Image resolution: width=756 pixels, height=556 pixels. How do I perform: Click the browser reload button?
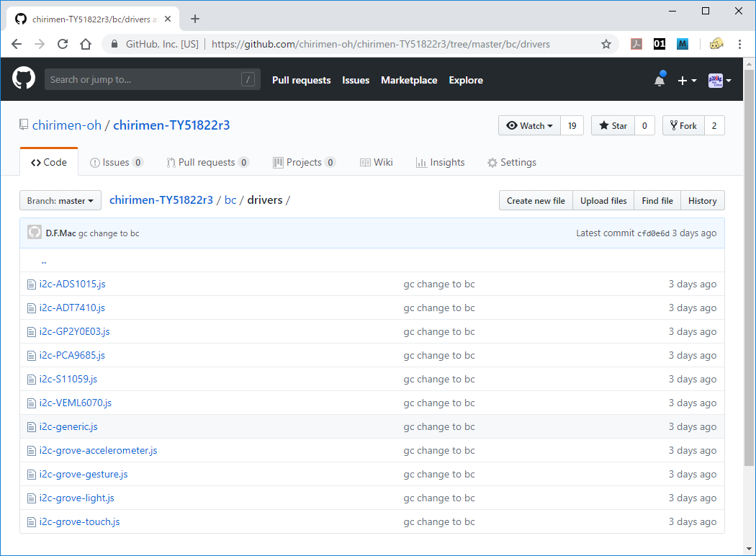coord(63,44)
